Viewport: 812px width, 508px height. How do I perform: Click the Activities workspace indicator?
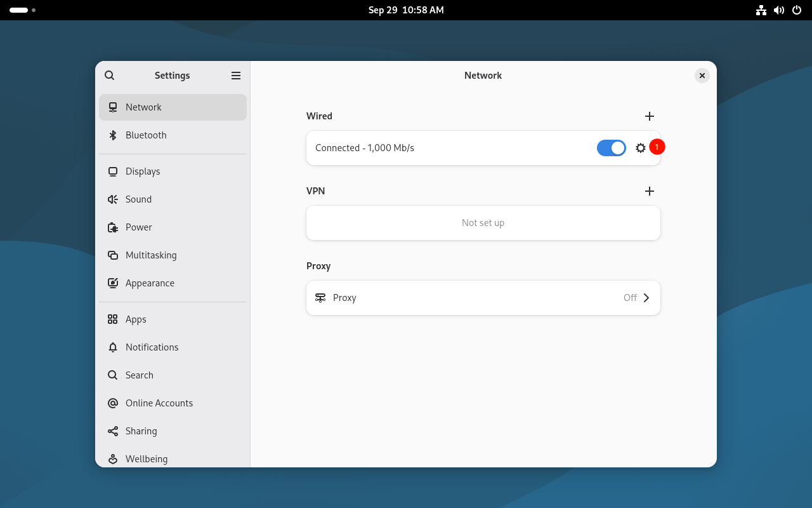pyautogui.click(x=22, y=10)
